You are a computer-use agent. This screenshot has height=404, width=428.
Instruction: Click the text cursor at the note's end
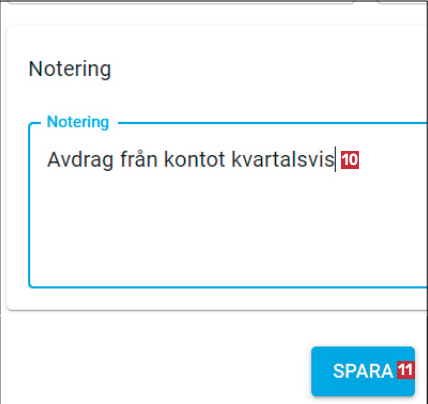(335, 160)
